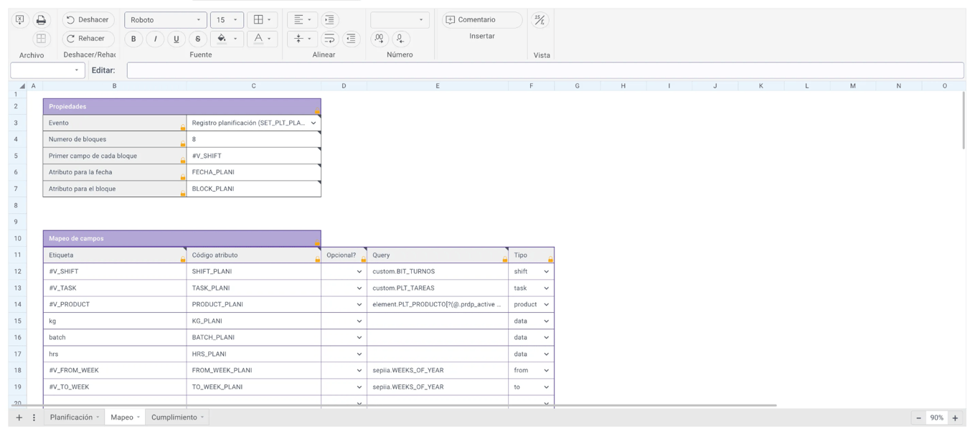
Task: Click the zoom in plus button
Action: (x=955, y=418)
